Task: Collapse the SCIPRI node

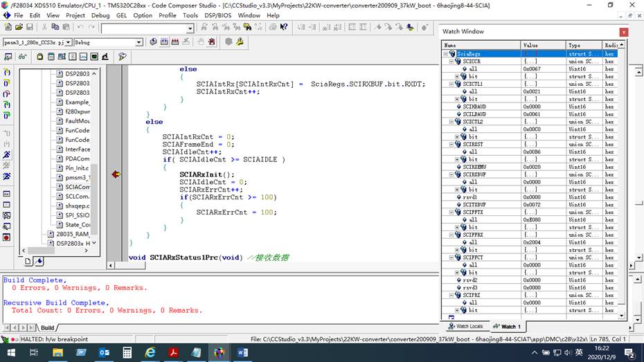Action: 451,295
